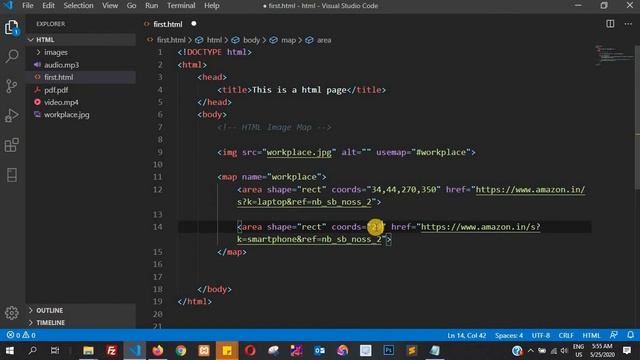Change the UTF-8 encoding in status bar
640x360 pixels.
[x=540, y=335]
